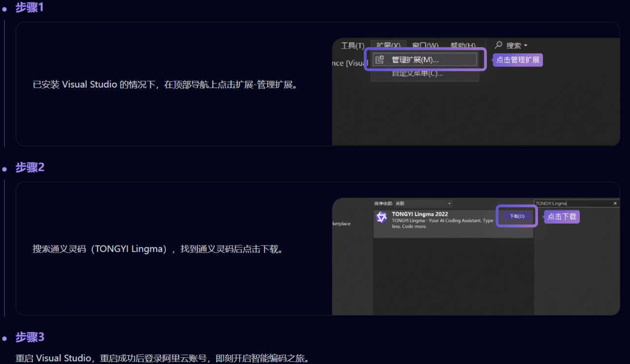Click the bullet beside 步骤1
This screenshot has height=364, width=630.
(x=4, y=9)
